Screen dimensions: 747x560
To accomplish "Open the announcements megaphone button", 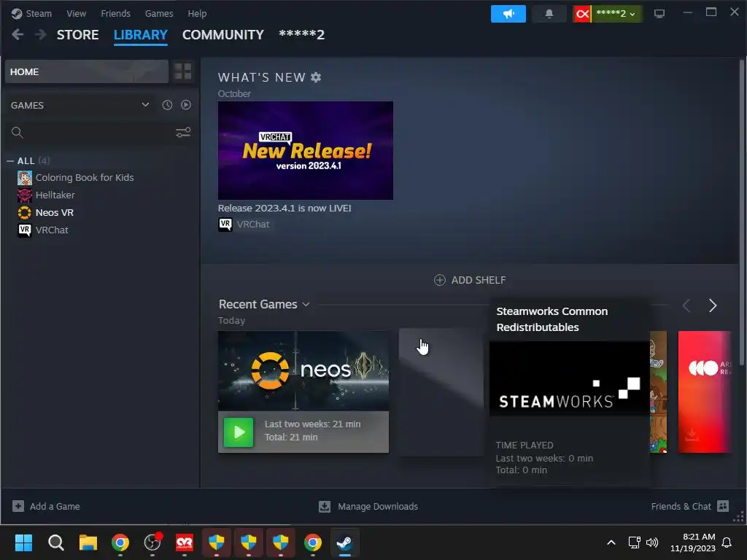I will tap(508, 14).
